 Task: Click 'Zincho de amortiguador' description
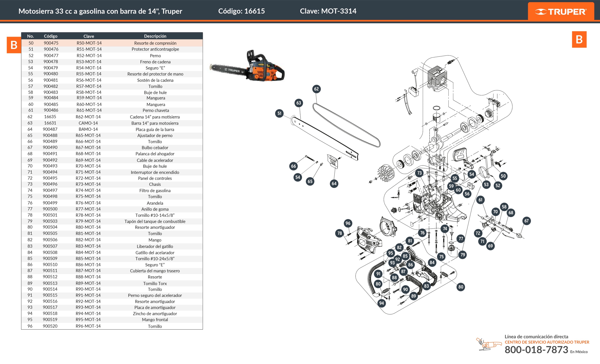pos(155,314)
